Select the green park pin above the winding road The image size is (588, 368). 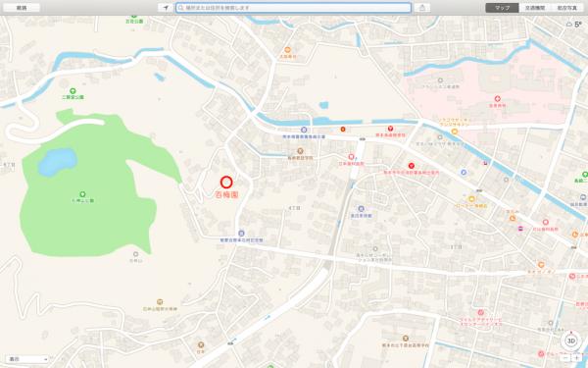pos(73,91)
